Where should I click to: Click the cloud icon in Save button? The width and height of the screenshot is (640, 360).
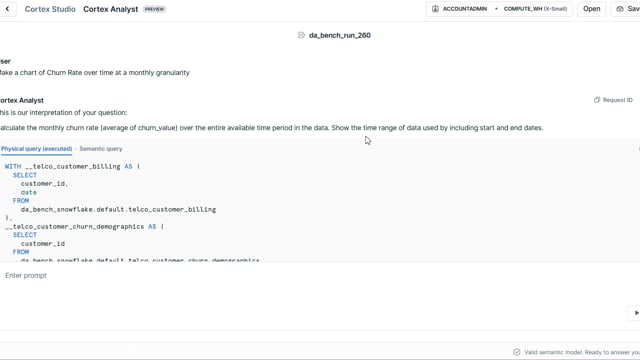pyautogui.click(x=620, y=9)
